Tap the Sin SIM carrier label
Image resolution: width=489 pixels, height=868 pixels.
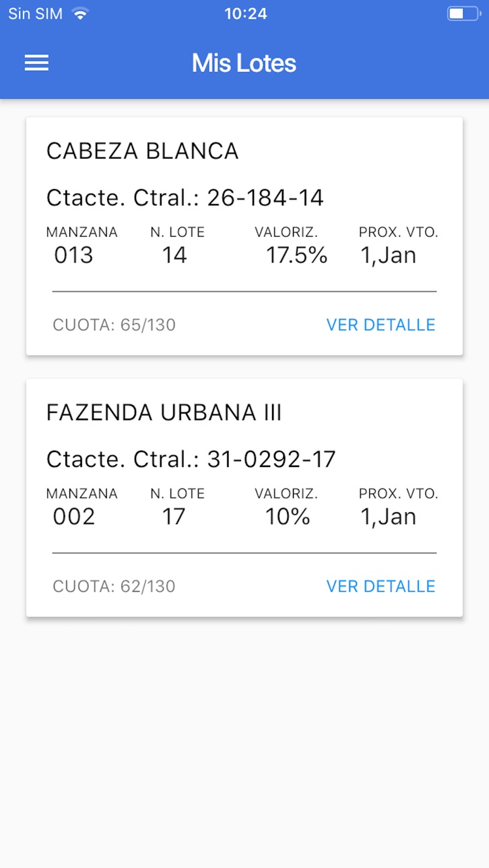(35, 13)
